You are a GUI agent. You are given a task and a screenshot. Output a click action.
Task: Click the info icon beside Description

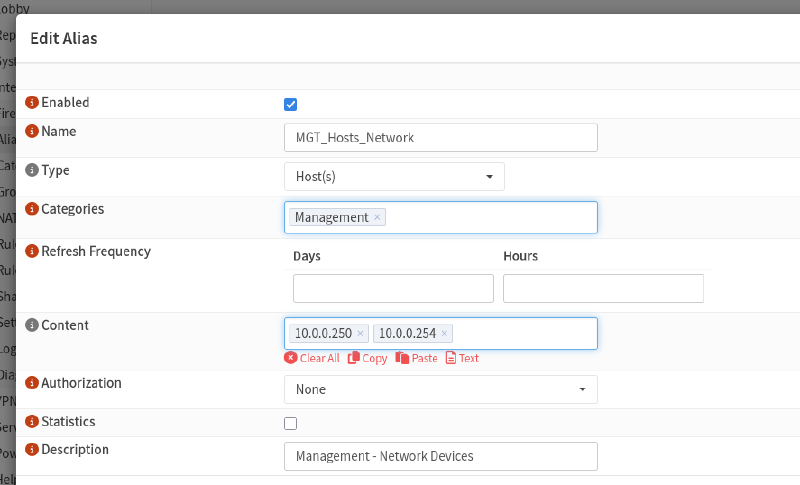(32, 450)
